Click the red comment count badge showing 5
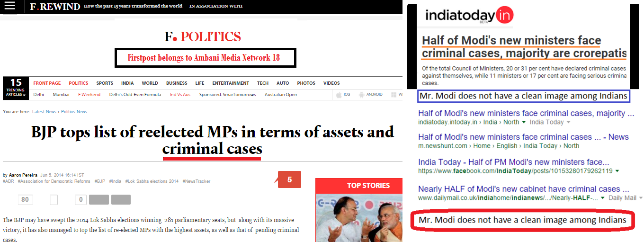Screen dimensions: 644x242 [289, 179]
